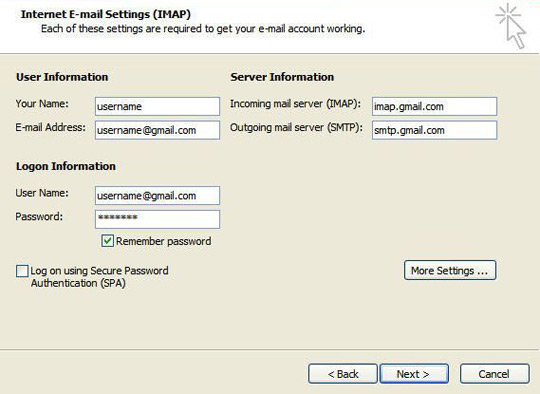Image resolution: width=540 pixels, height=394 pixels.
Task: Go to the Next step
Action: click(x=414, y=374)
